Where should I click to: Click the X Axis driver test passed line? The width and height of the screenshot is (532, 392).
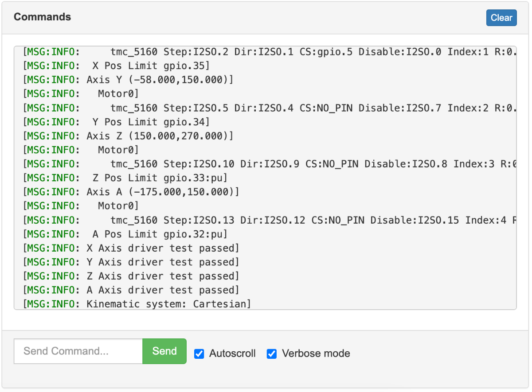131,248
